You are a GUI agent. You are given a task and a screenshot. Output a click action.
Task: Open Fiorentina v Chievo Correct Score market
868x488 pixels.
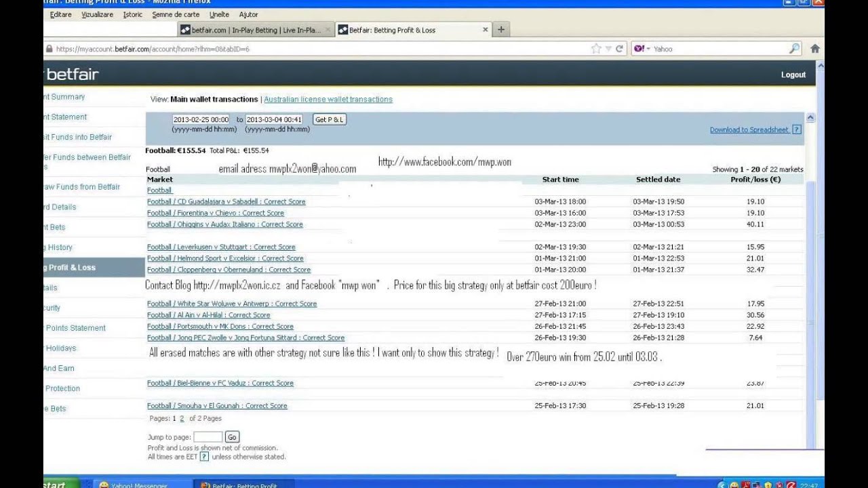pos(216,213)
